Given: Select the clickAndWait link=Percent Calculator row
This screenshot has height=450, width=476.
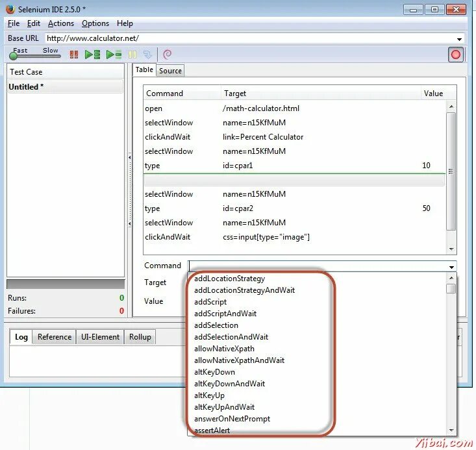Looking at the screenshot, I should tap(294, 137).
